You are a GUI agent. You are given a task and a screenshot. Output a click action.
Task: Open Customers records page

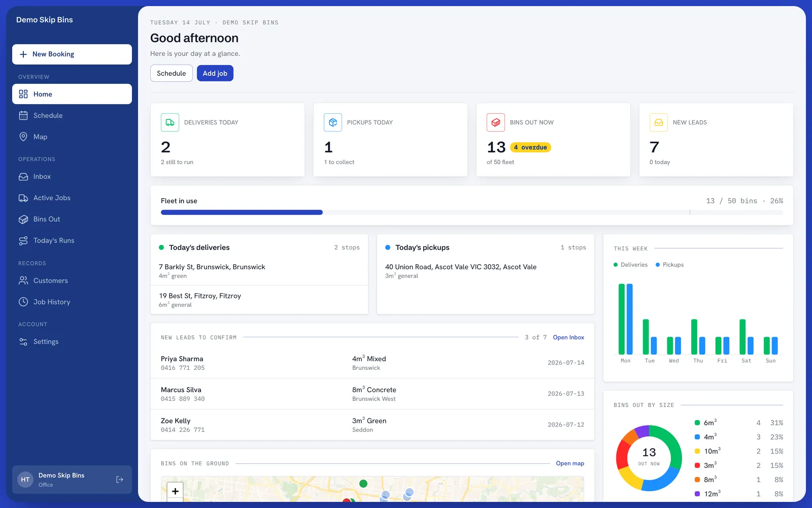click(x=72, y=280)
